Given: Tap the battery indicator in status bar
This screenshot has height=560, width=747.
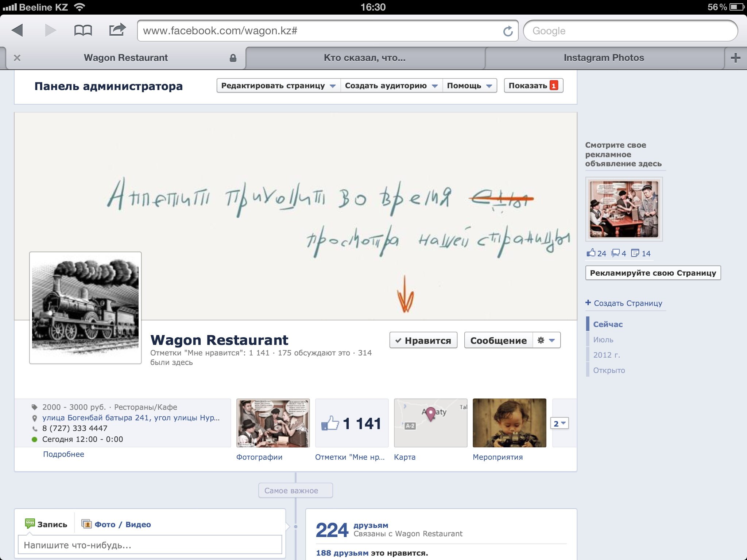Looking at the screenshot, I should pyautogui.click(x=736, y=7).
